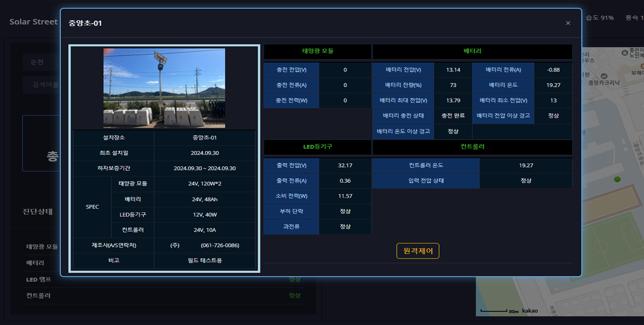Screen dimensions: 644x325
Task: Click the kakao logo on the map
Action: tap(530, 311)
